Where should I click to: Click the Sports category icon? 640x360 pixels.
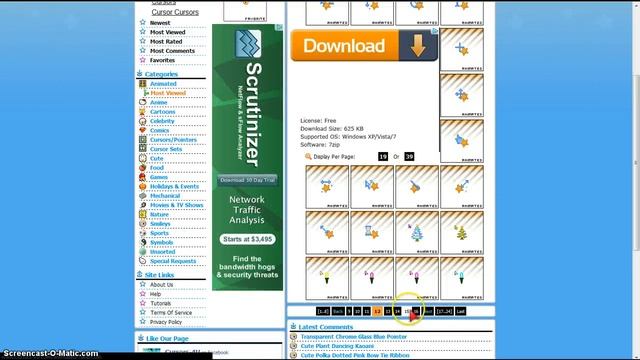pyautogui.click(x=142, y=233)
